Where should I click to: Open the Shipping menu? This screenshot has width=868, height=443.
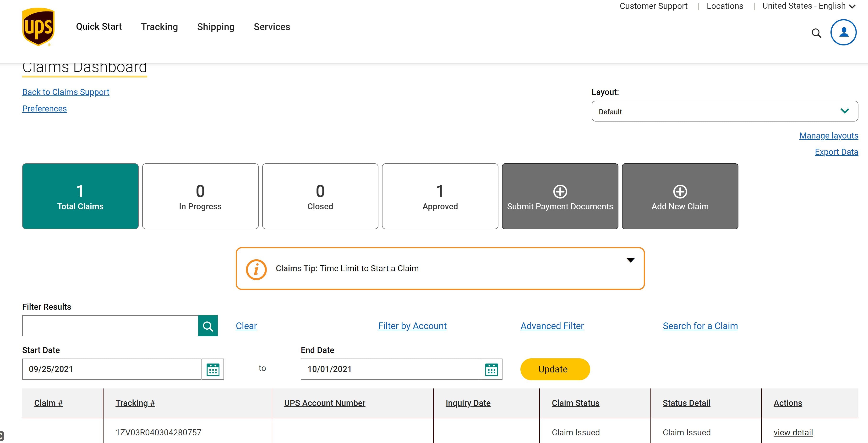(216, 27)
